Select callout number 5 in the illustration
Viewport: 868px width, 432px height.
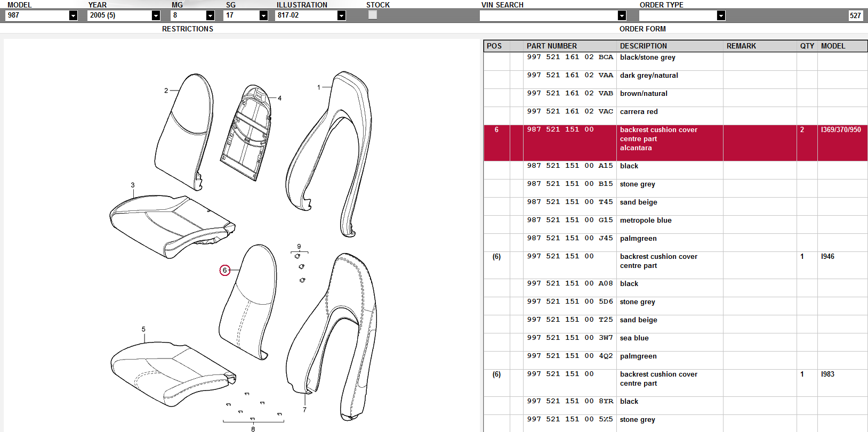coord(143,329)
